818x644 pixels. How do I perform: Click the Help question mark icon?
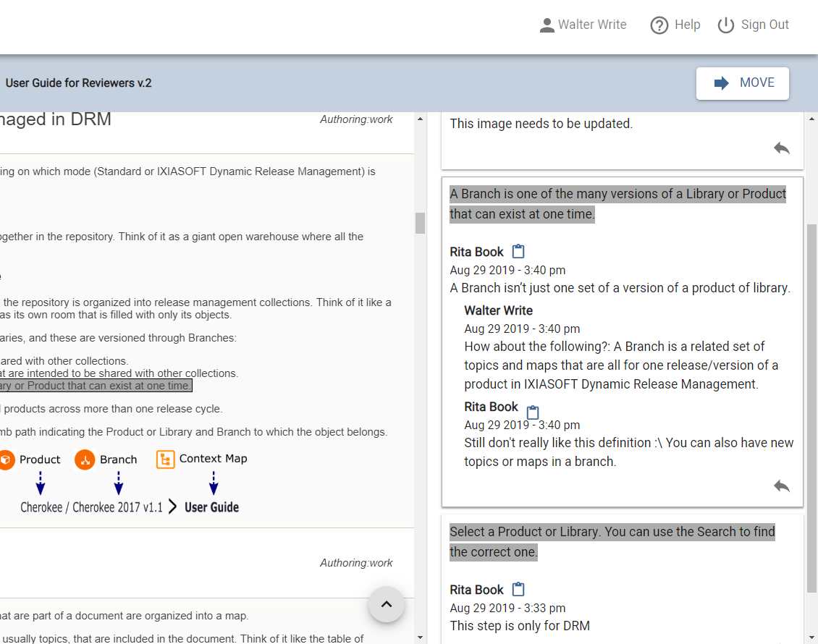point(659,25)
